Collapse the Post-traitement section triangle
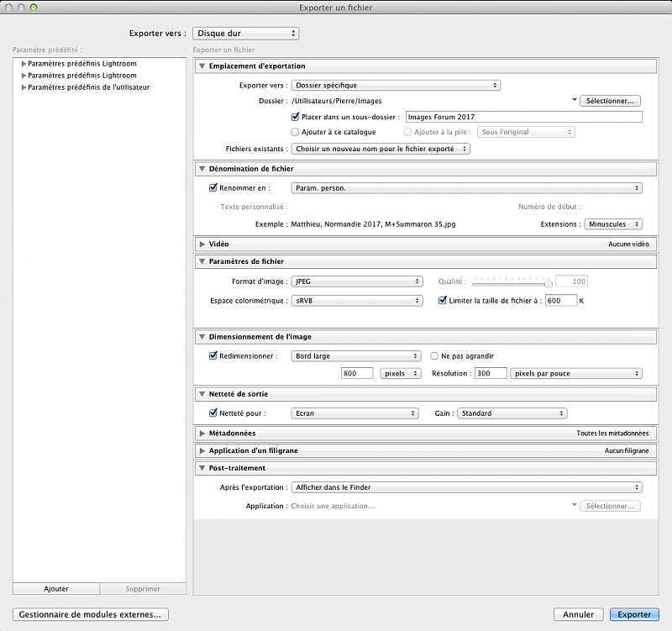Screen dimensions: 672x631 coord(202,468)
